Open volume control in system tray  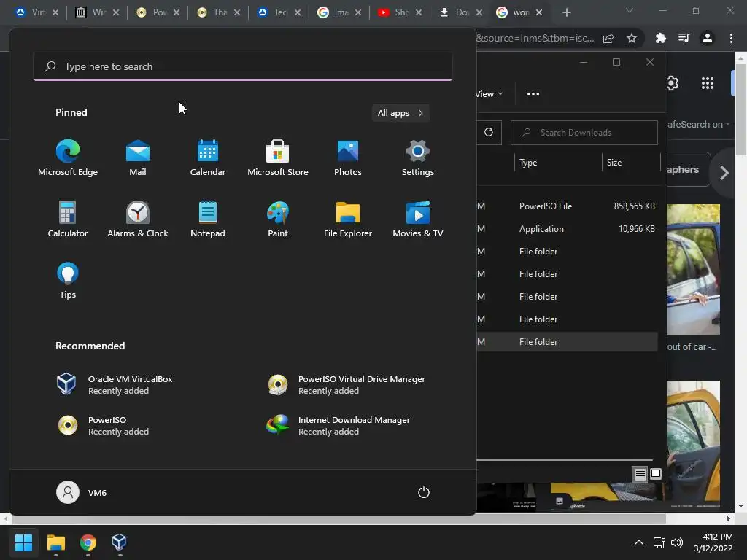(x=676, y=542)
